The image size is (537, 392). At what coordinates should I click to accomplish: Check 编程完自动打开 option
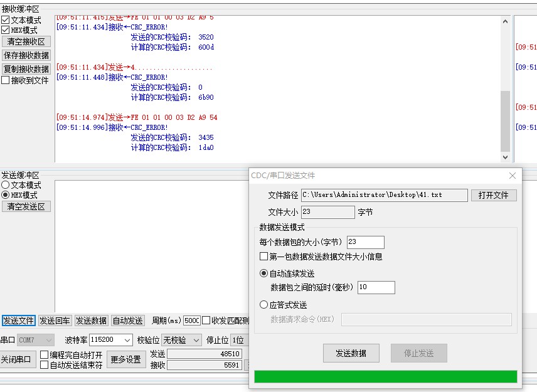pyautogui.click(x=44, y=354)
